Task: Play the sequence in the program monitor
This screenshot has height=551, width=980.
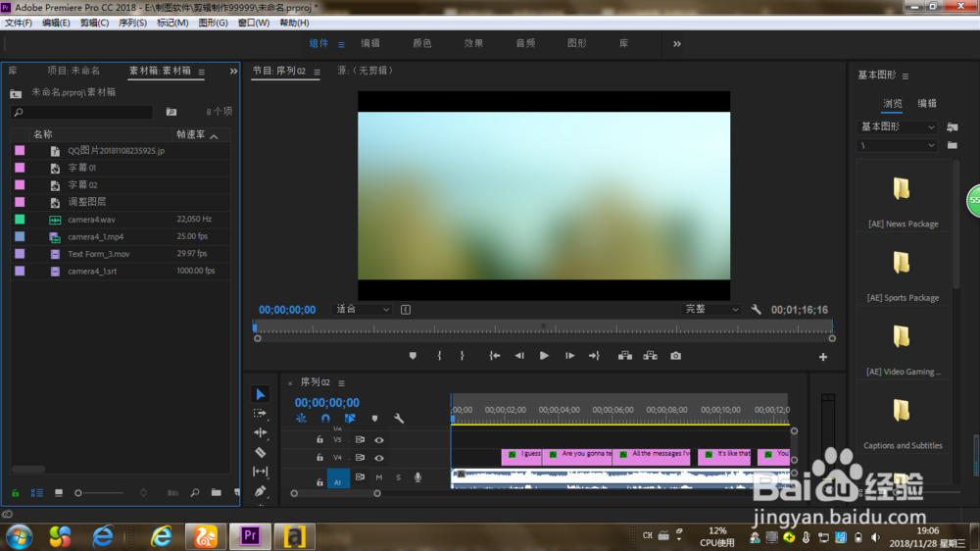Action: (544, 356)
